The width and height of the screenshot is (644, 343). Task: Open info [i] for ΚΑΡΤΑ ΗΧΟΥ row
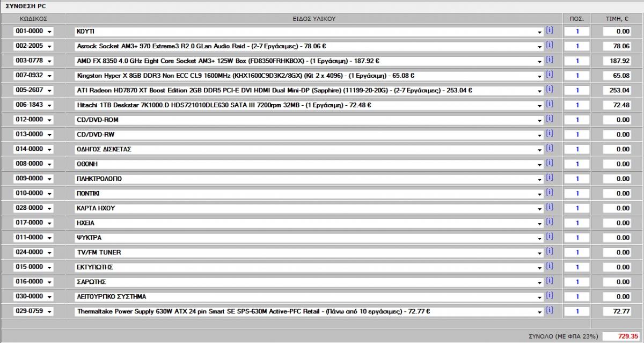coord(549,207)
